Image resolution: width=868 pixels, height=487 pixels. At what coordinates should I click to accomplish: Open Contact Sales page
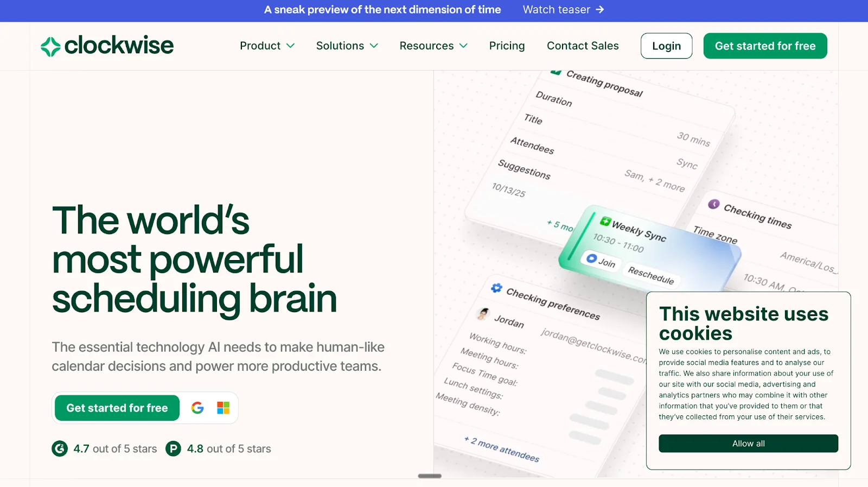[583, 46]
